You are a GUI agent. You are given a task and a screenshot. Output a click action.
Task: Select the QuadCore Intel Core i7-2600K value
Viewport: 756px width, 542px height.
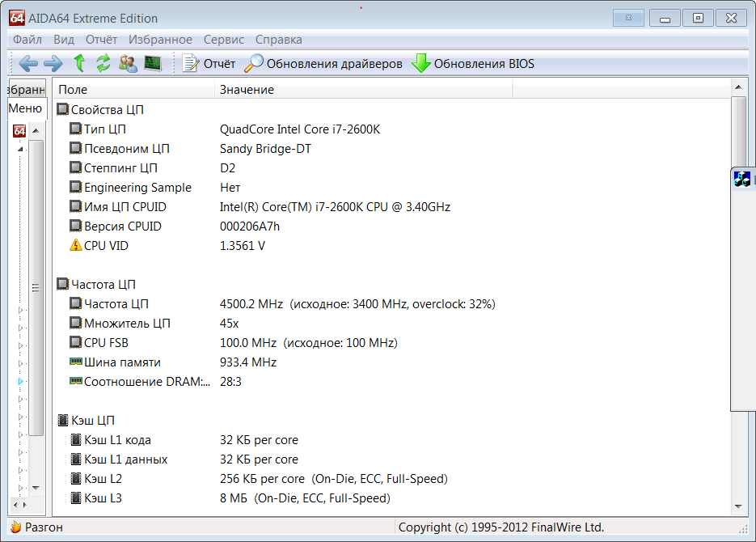(x=300, y=129)
